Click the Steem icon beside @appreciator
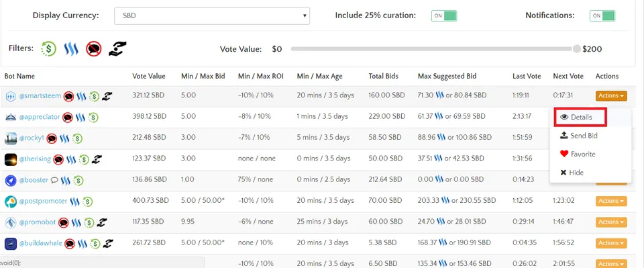644x268 pixels. tap(80, 117)
